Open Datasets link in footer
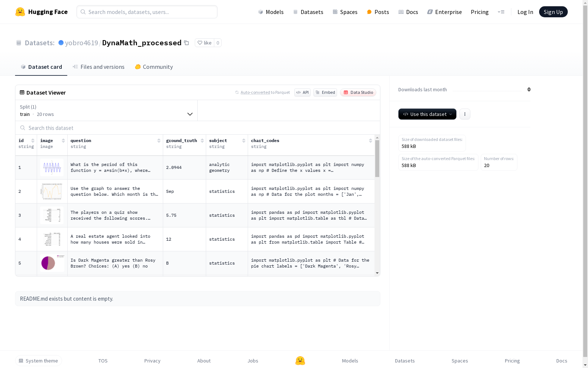The width and height of the screenshot is (588, 368). coord(405,361)
